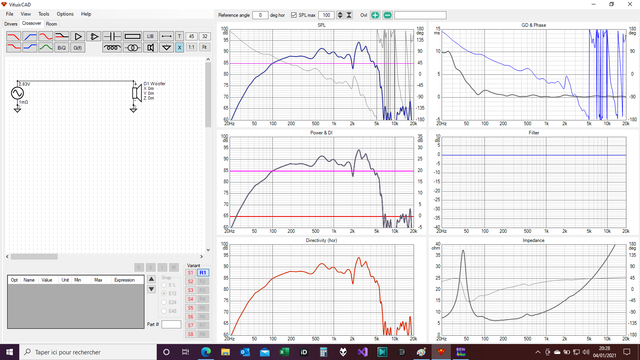Click the overlay name text field
640x360 pixels.
tap(420, 15)
